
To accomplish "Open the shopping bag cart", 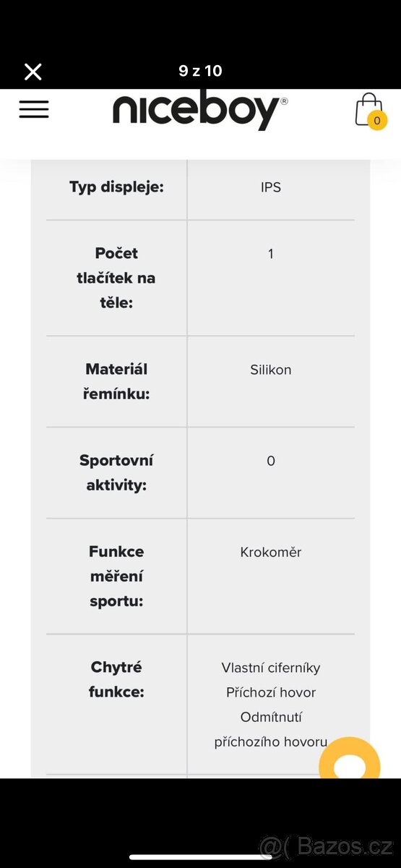I will [369, 110].
